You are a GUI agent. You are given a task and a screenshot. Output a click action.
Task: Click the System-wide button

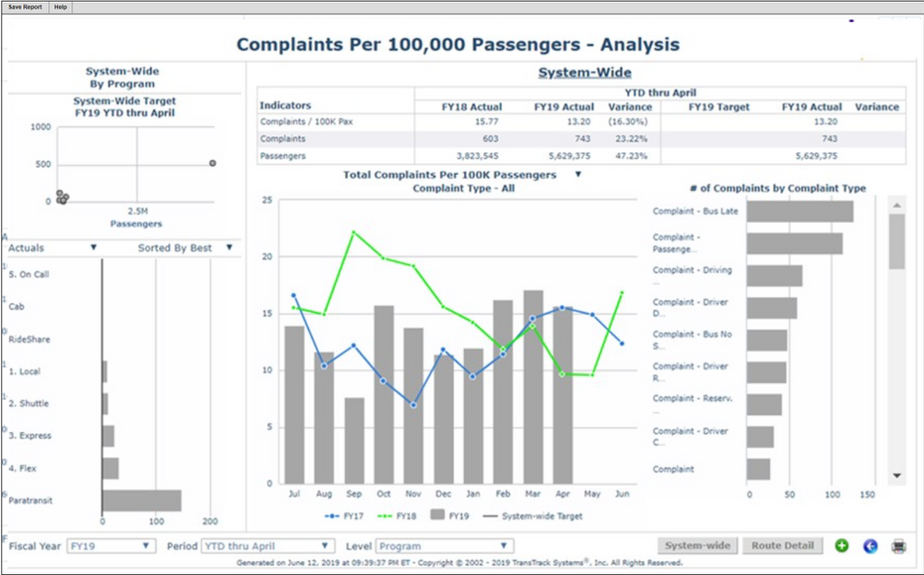click(x=697, y=546)
